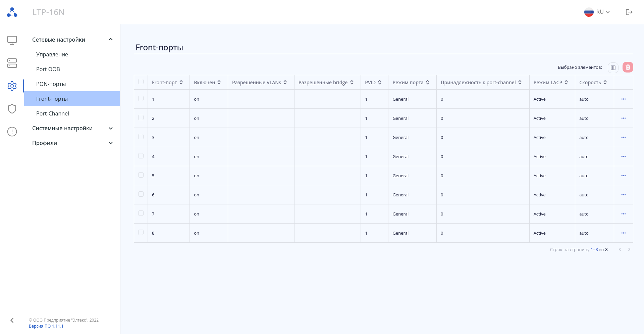Viewport: 644px width, 334px height.
Task: Click the logout icon
Action: coord(629,12)
